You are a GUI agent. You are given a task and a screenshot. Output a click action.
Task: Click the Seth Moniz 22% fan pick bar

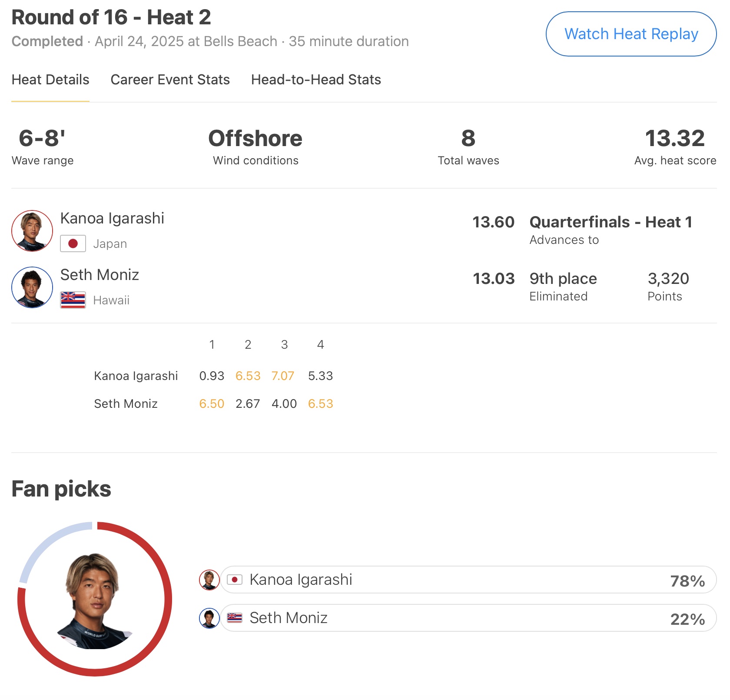coord(468,618)
